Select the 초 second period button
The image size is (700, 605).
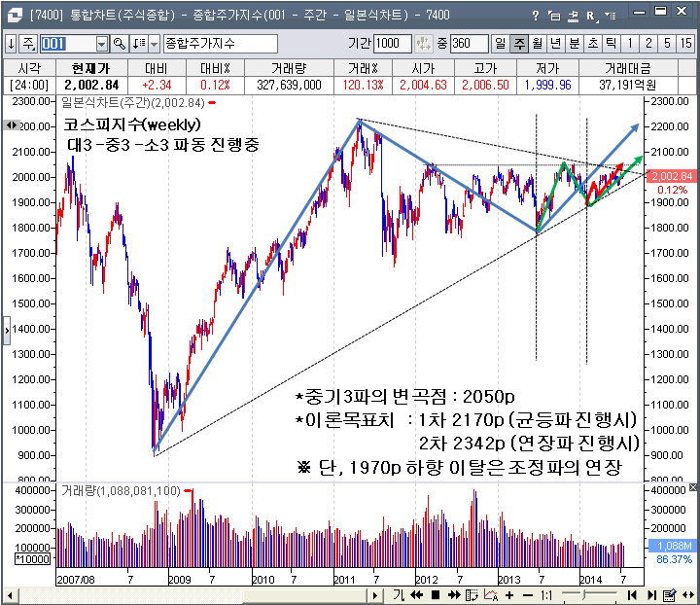pyautogui.click(x=593, y=44)
